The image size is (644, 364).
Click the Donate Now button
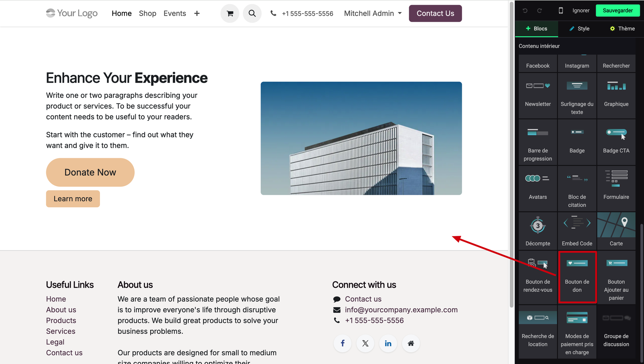[90, 172]
